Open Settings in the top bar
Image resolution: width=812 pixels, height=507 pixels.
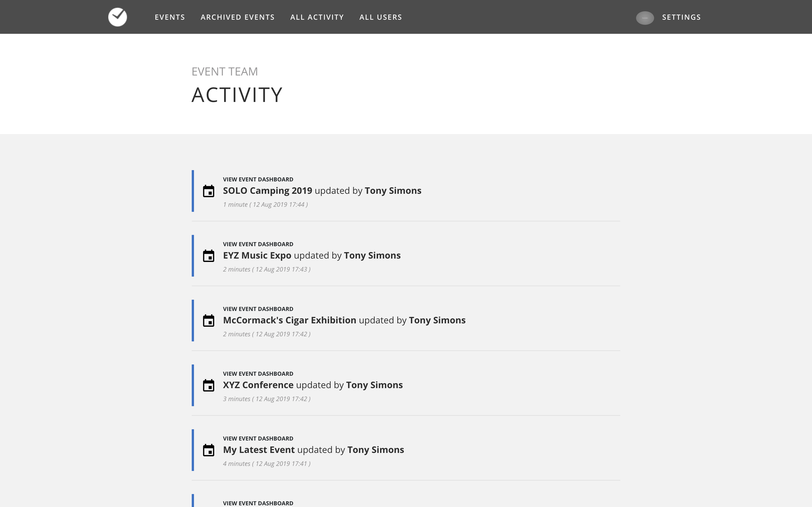point(681,17)
